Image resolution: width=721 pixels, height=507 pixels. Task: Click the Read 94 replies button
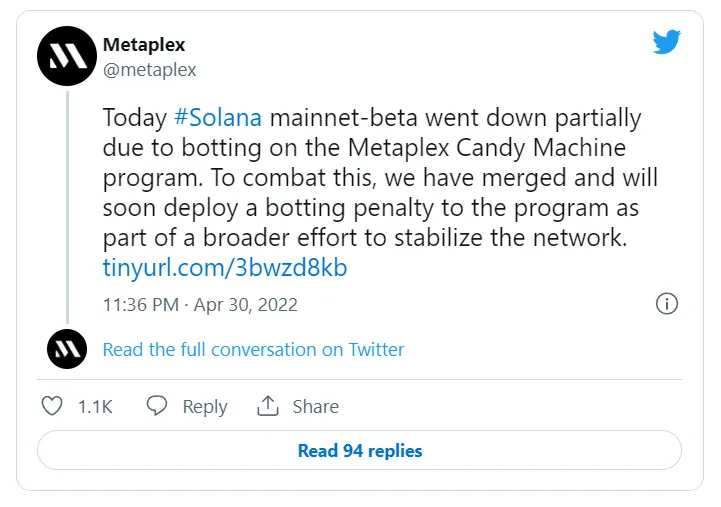360,450
